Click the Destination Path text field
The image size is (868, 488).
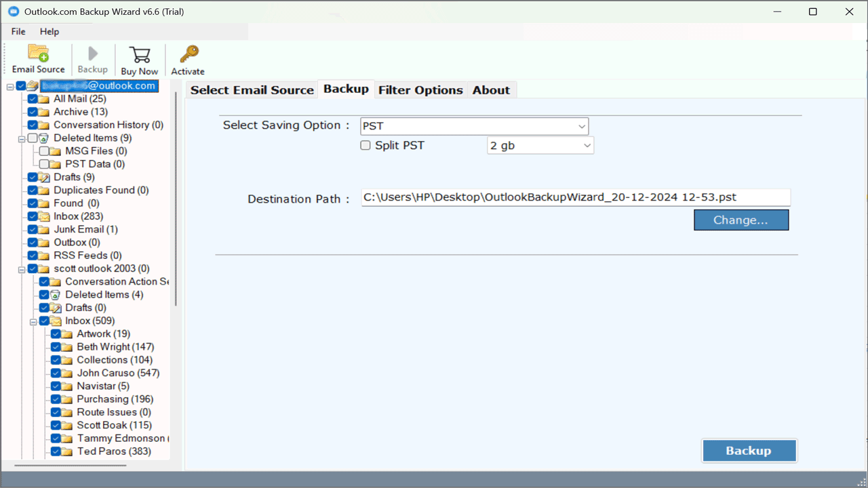pyautogui.click(x=576, y=197)
